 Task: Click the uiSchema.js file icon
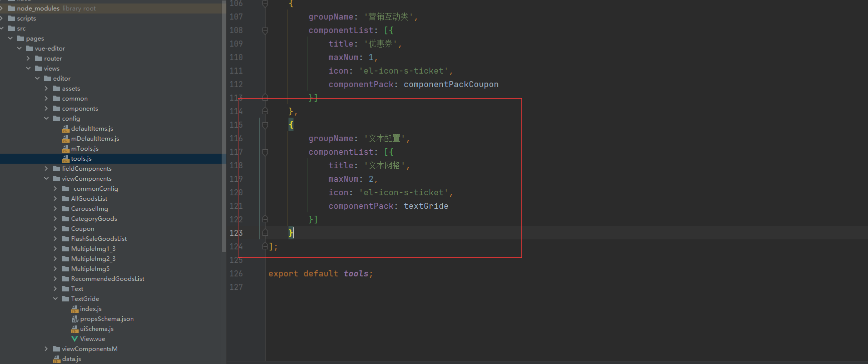pyautogui.click(x=75, y=329)
